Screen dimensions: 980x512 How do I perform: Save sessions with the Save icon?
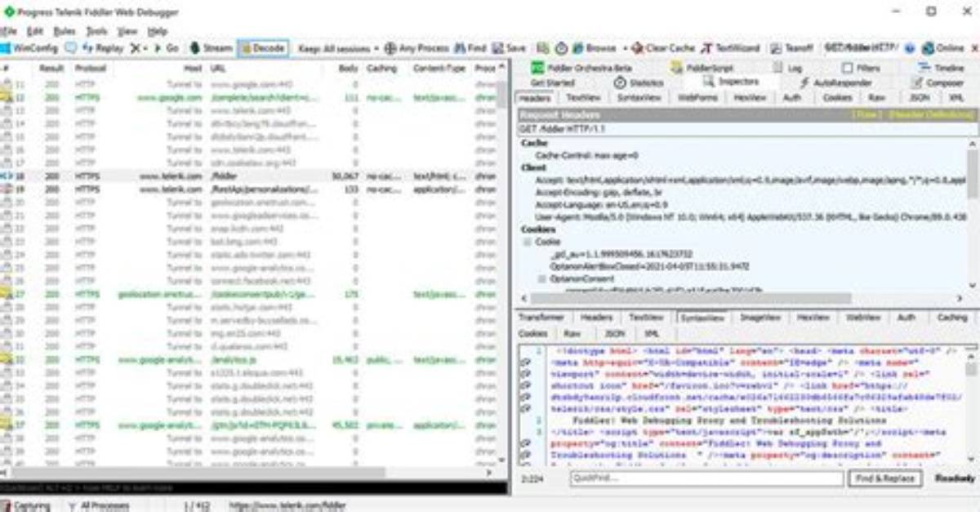(498, 49)
